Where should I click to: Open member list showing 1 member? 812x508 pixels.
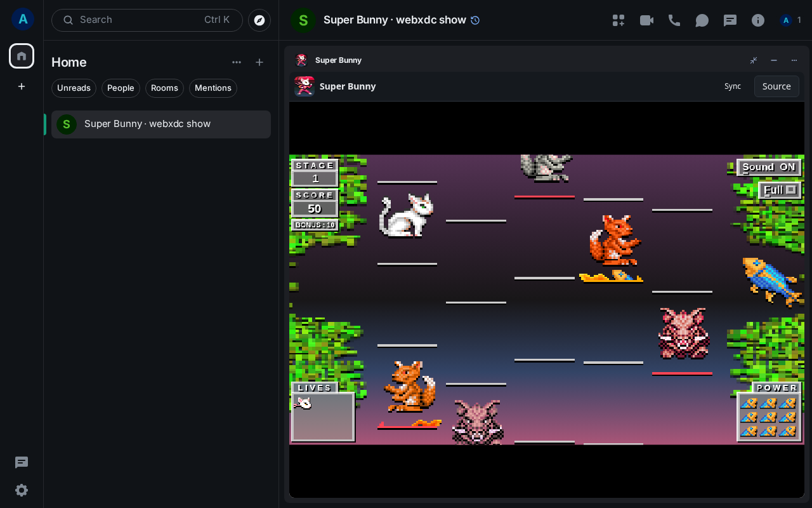(791, 20)
